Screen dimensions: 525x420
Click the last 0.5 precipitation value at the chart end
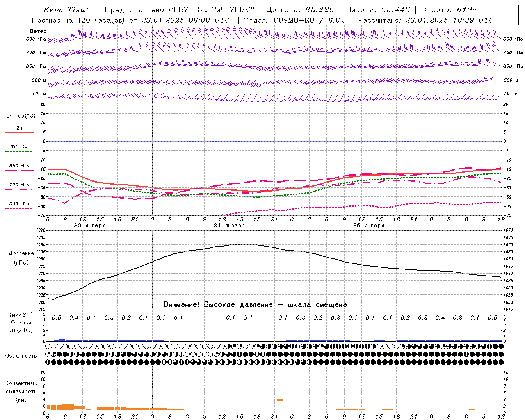[493, 318]
